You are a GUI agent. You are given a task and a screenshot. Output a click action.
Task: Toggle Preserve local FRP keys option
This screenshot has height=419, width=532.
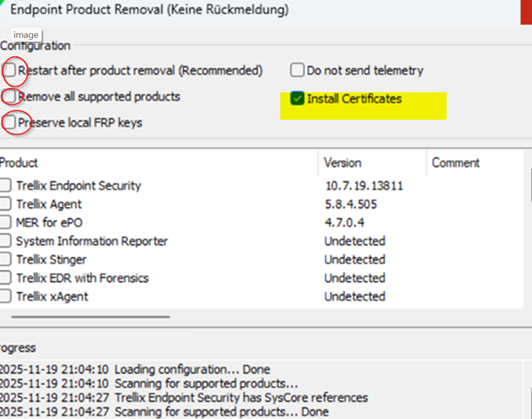(10, 123)
